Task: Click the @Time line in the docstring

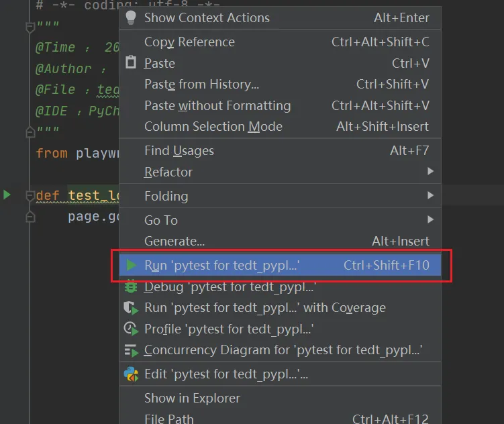Action: pos(77,47)
